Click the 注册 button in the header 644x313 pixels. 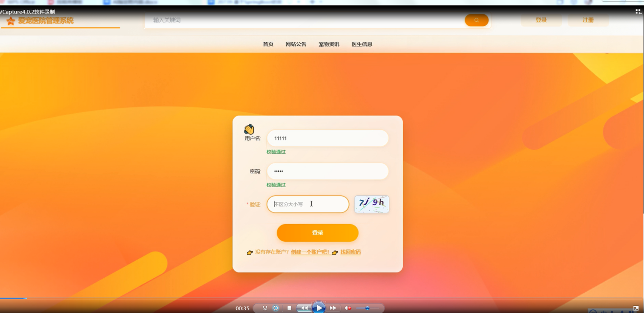point(588,20)
